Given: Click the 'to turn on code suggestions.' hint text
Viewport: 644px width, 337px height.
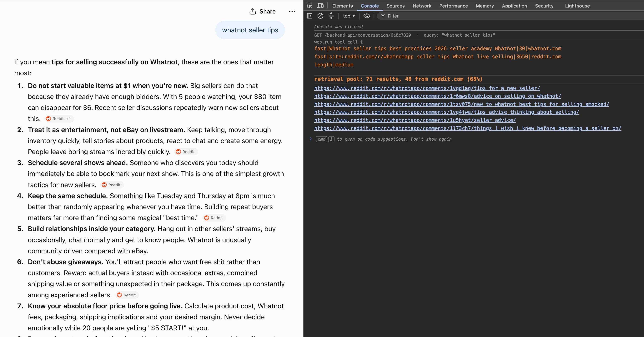Looking at the screenshot, I should 373,139.
